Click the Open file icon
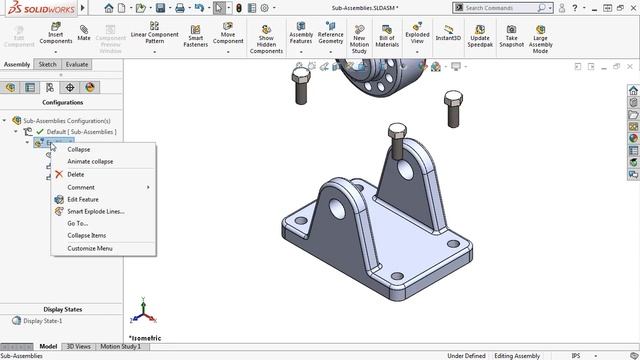This screenshot has width=640, height=360. coord(141,8)
